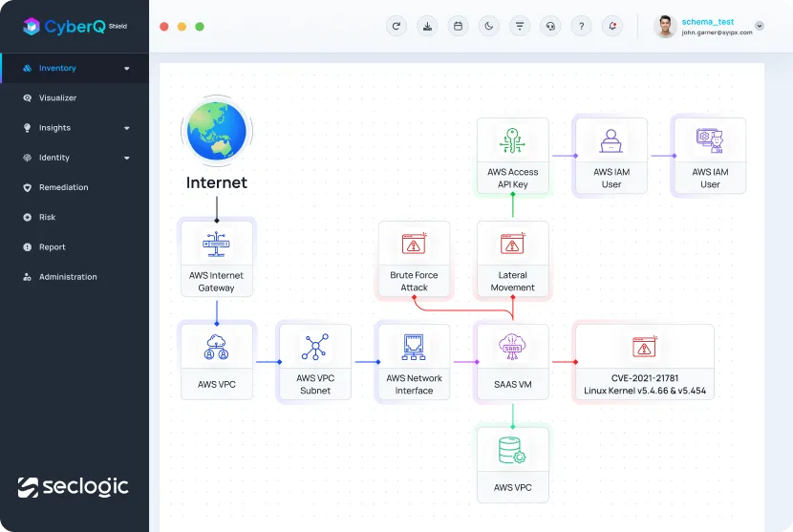
Task: Open the calendar icon in toolbar
Action: (x=458, y=26)
